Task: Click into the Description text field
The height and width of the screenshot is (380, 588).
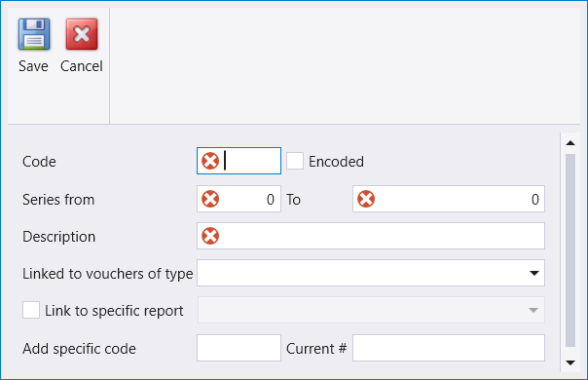Action: click(x=371, y=236)
